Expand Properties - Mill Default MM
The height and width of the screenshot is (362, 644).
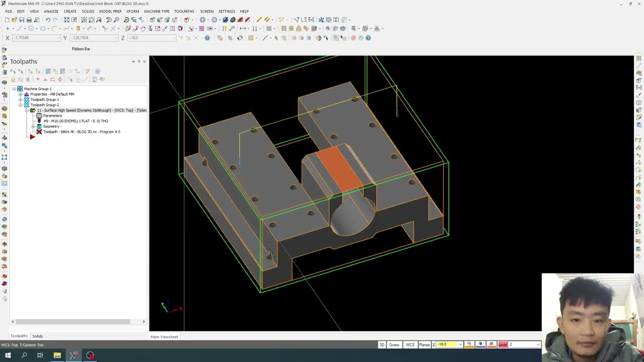click(20, 94)
